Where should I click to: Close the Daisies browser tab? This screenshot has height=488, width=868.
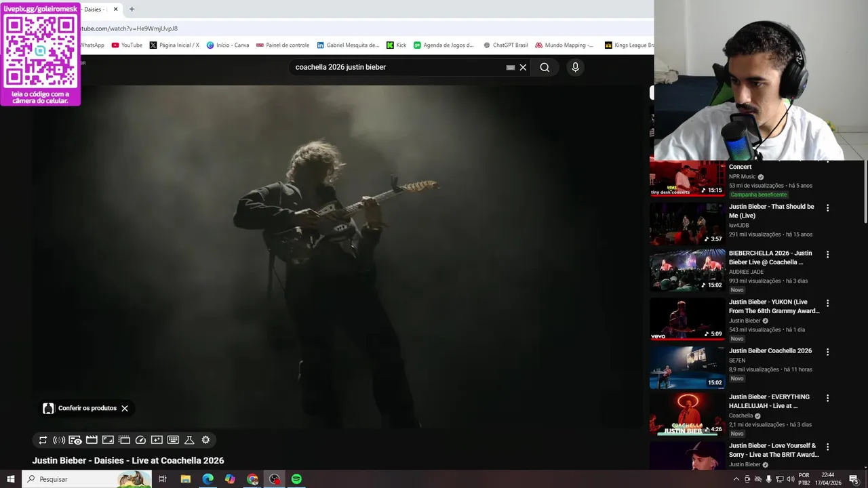[x=115, y=9]
